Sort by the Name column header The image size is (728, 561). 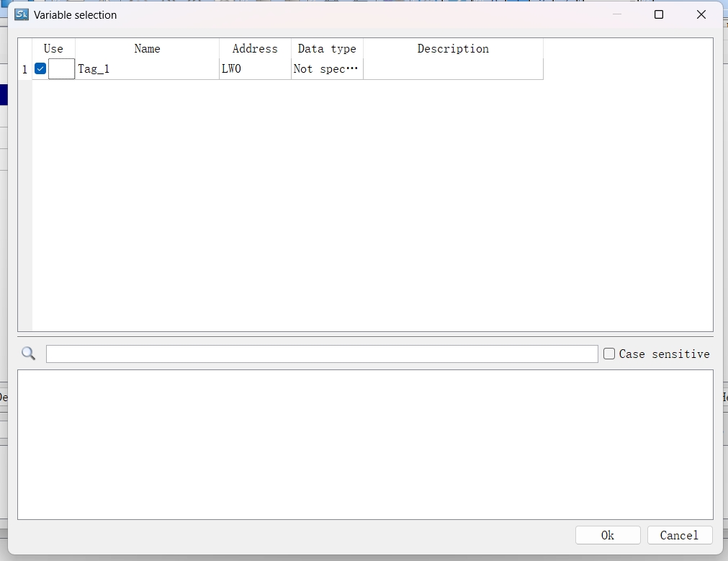point(147,48)
